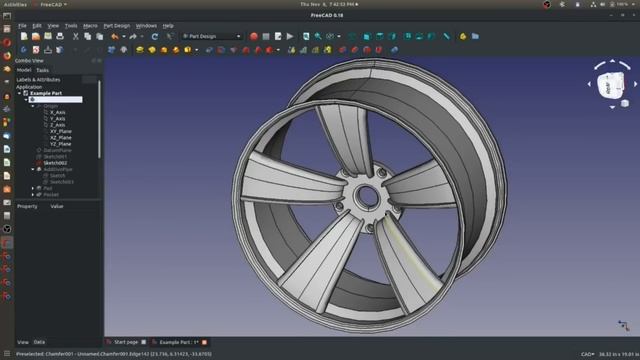
Task: Click the Pad feature yellow icon
Action: [140, 50]
